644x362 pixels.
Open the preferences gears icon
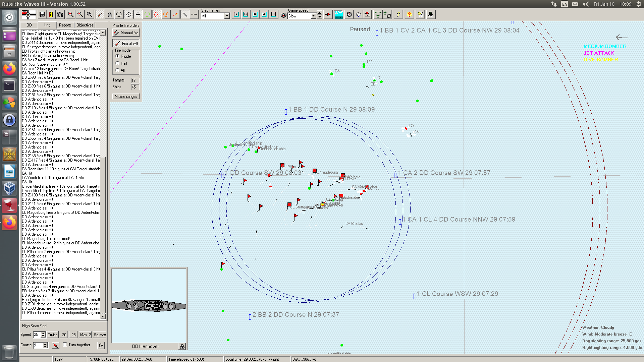coord(60,14)
